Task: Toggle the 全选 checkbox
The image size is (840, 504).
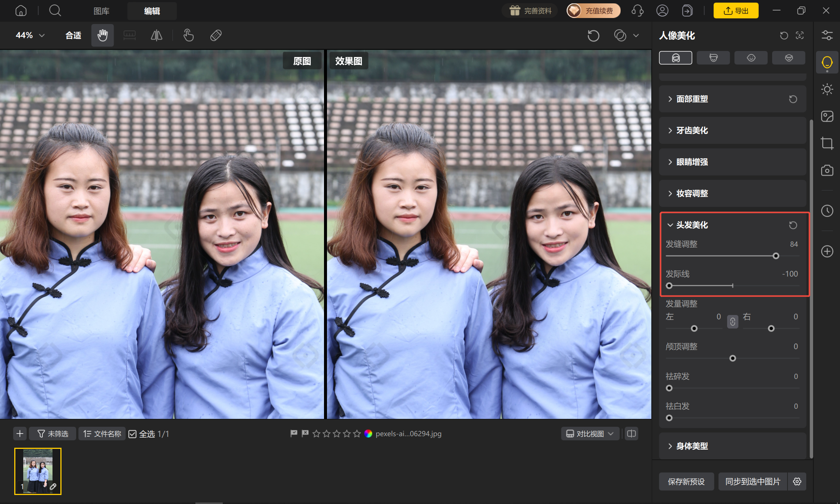Action: 132,434
